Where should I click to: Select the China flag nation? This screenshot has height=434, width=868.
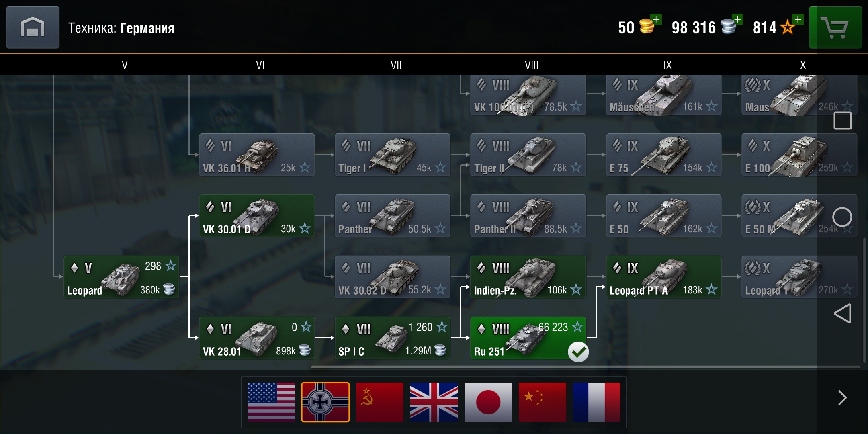click(542, 402)
